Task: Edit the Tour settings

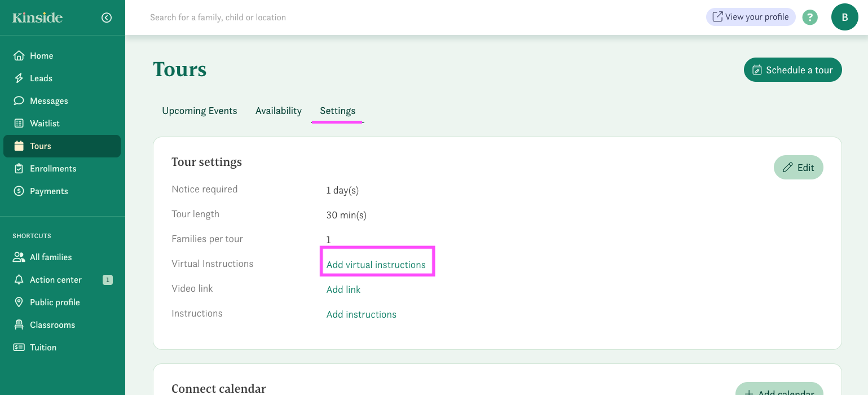Action: coord(798,167)
